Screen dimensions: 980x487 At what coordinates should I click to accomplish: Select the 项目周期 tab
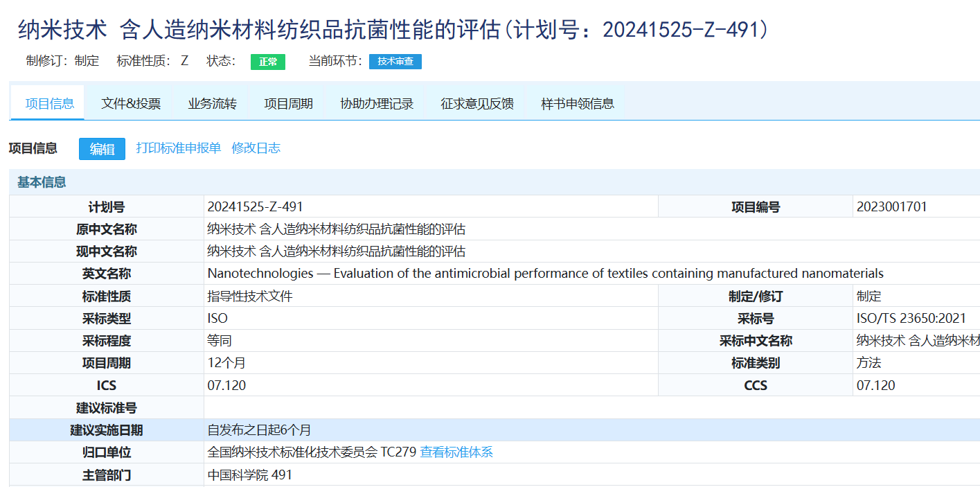[x=287, y=101]
